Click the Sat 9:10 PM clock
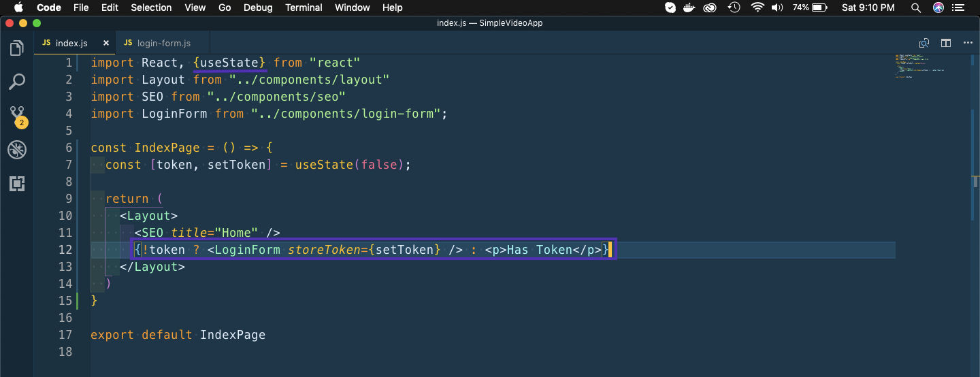This screenshot has width=980, height=377. tap(868, 7)
